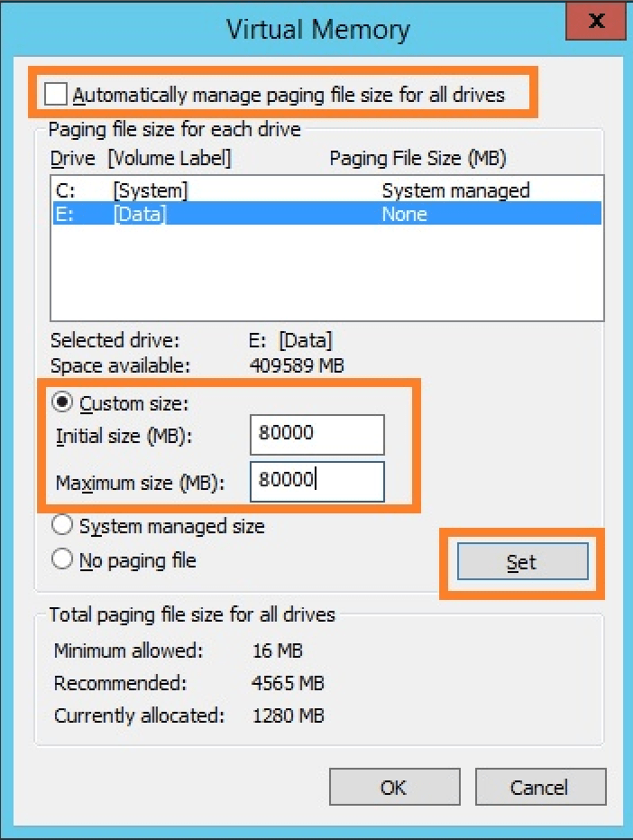
Task: Enable automatically manage paging file size checkbox
Action: pos(56,94)
